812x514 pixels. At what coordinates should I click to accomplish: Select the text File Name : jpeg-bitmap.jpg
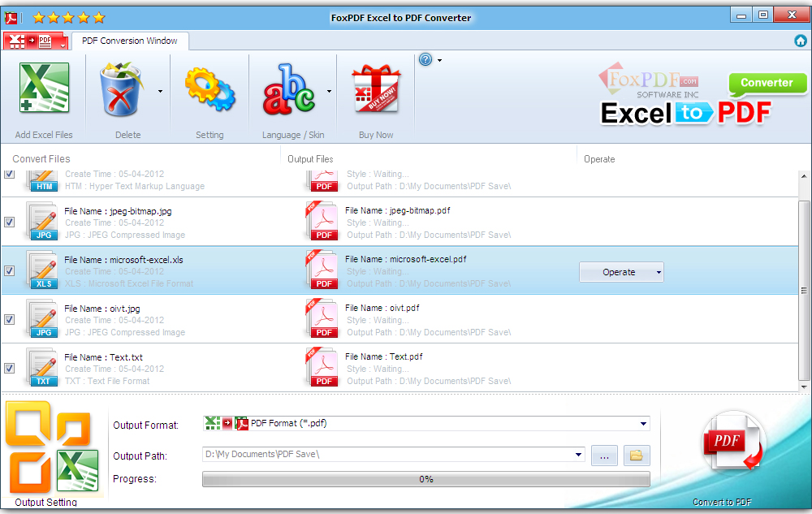[118, 211]
